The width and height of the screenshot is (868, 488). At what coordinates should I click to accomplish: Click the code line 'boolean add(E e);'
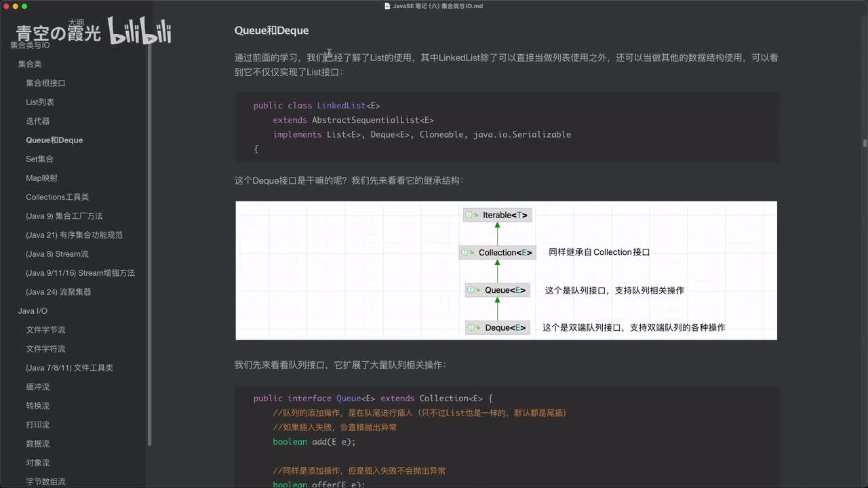(314, 442)
